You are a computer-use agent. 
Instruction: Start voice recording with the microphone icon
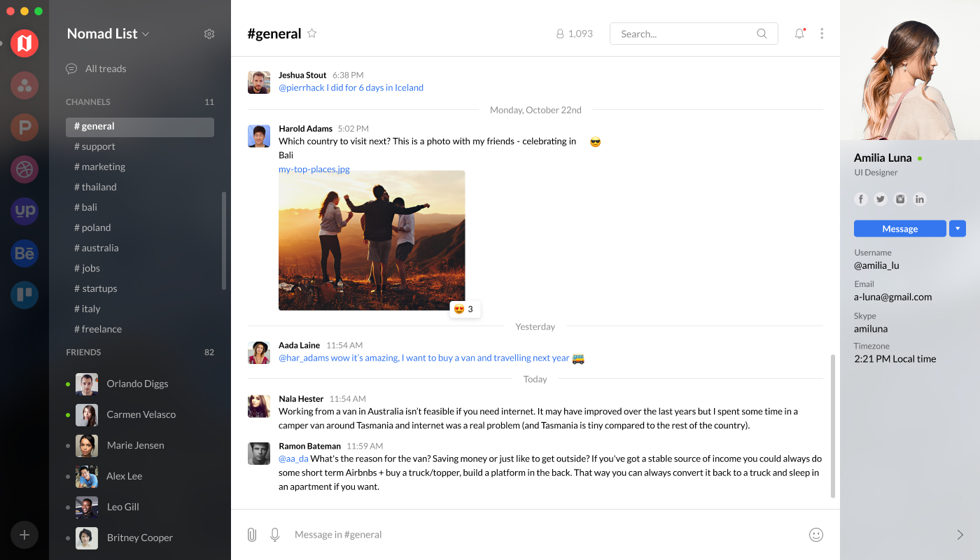(275, 535)
